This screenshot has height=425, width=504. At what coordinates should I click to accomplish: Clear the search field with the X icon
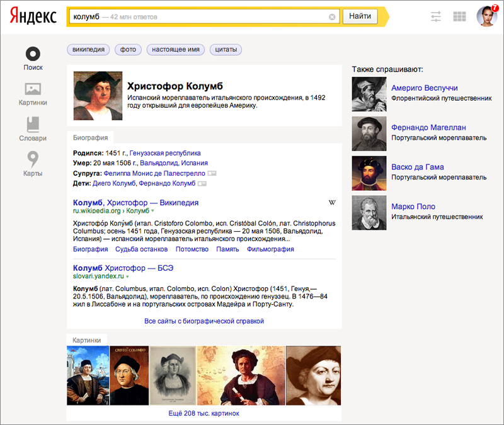(332, 17)
